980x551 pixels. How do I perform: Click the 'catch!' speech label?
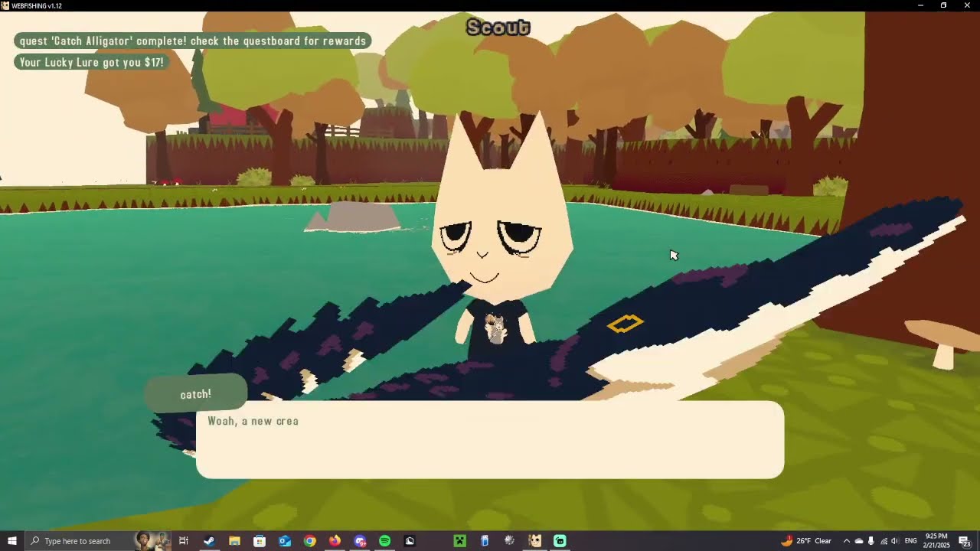[x=195, y=394]
